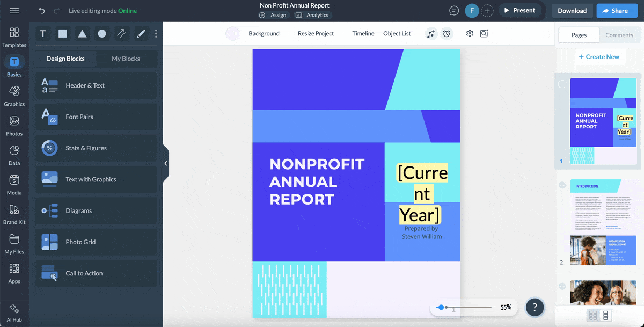Open the more shapes options via three dots

point(156,33)
